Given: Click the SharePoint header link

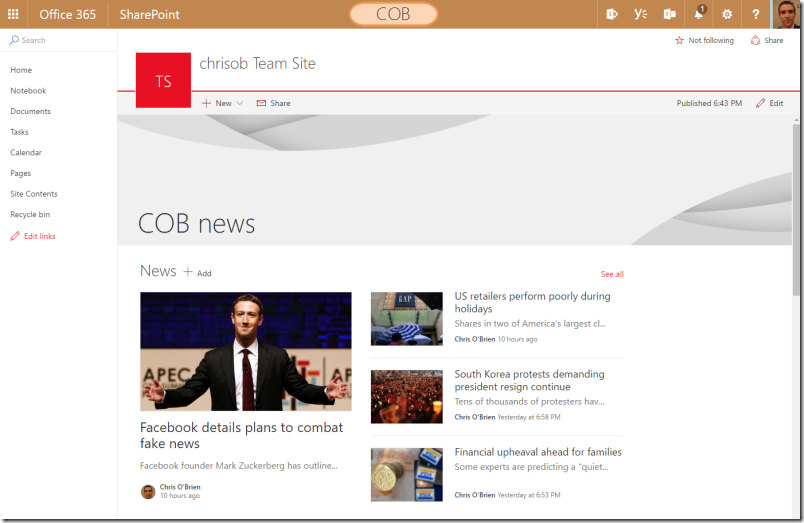Looking at the screenshot, I should point(150,14).
